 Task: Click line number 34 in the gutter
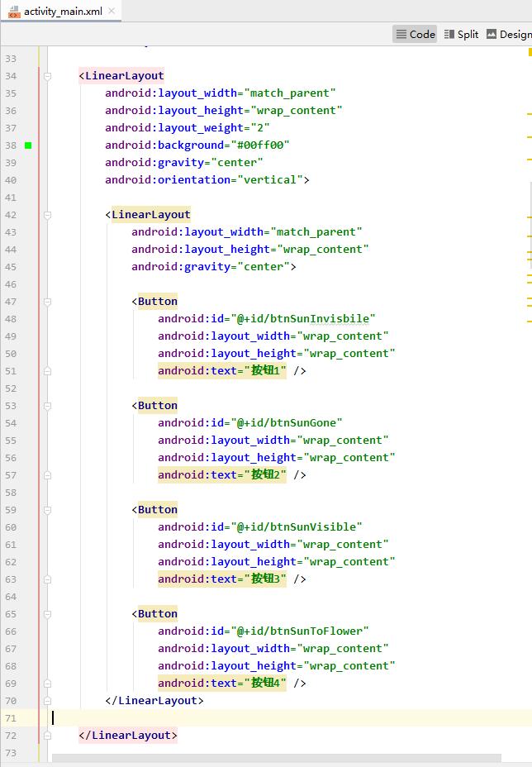click(11, 76)
